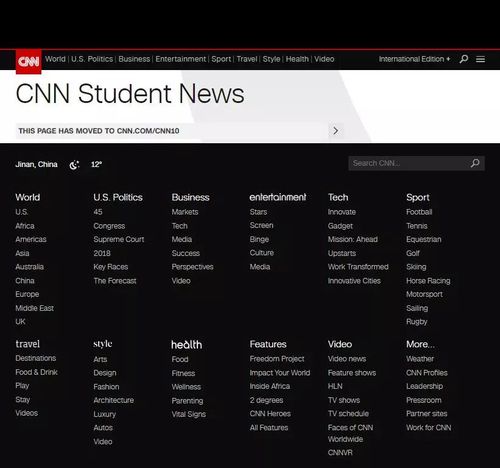This screenshot has width=500, height=468.
Task: Open Horse Racing link
Action: click(x=428, y=281)
